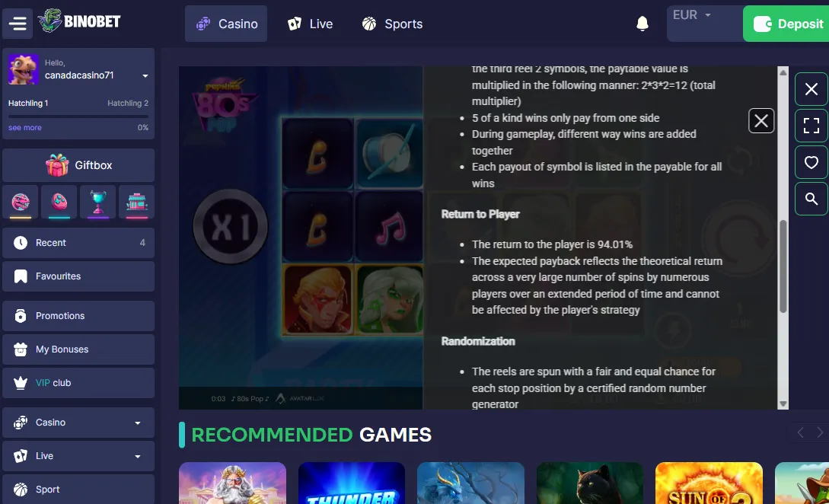Image resolution: width=829 pixels, height=504 pixels.
Task: Expand the Casino sidebar section
Action: [78, 423]
